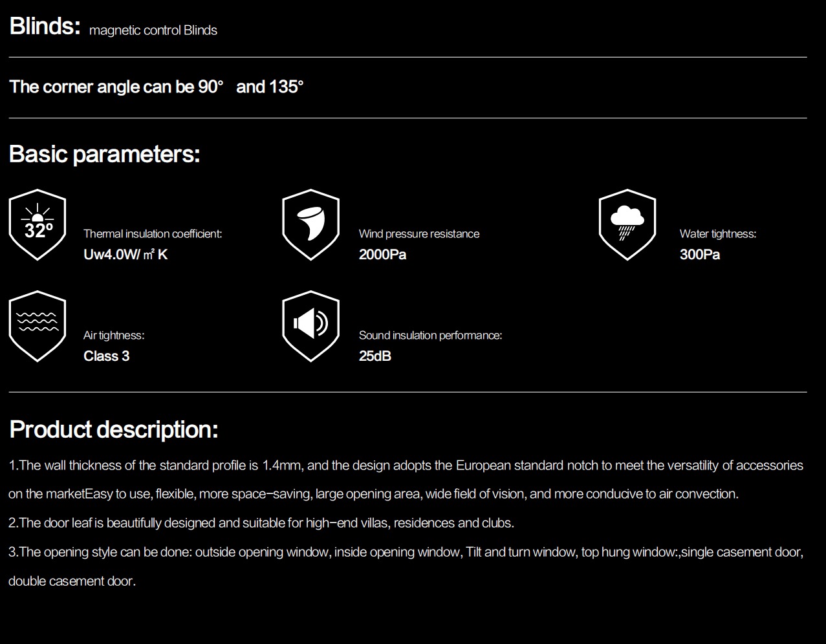Click the 300Pa value
826x644 pixels.
coord(700,255)
